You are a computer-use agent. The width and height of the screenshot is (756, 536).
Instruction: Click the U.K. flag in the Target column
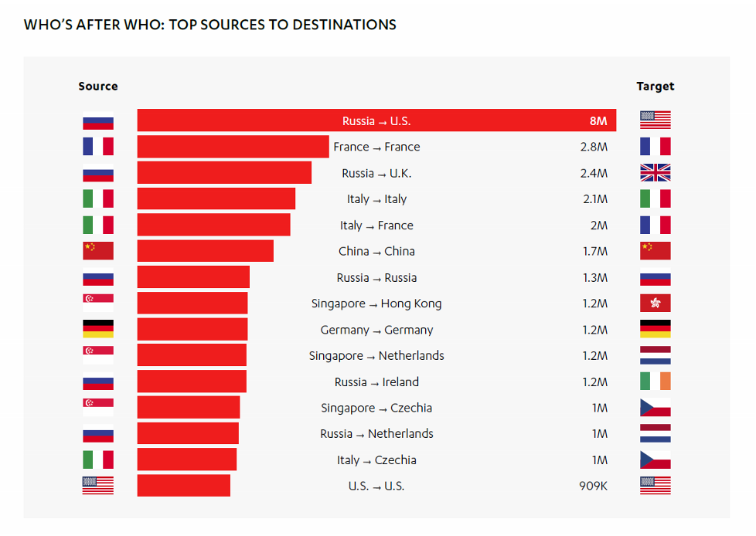(655, 172)
